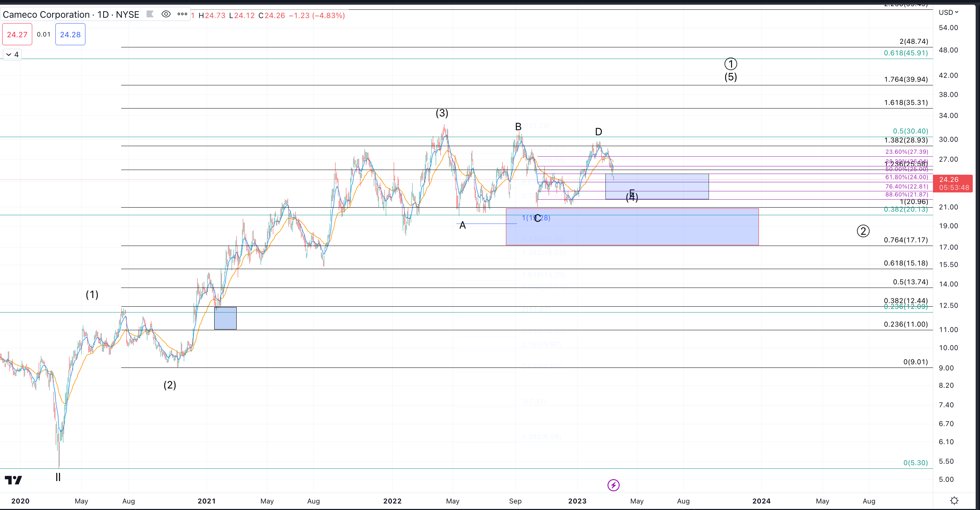The image size is (980, 510).
Task: Click the 0.764(17.17) level label
Action: tap(905, 240)
